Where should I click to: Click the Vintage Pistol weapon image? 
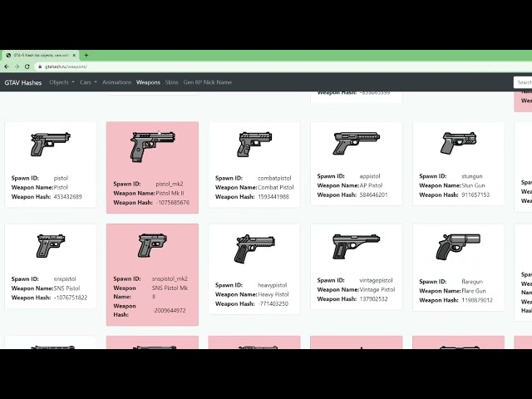[x=357, y=246]
